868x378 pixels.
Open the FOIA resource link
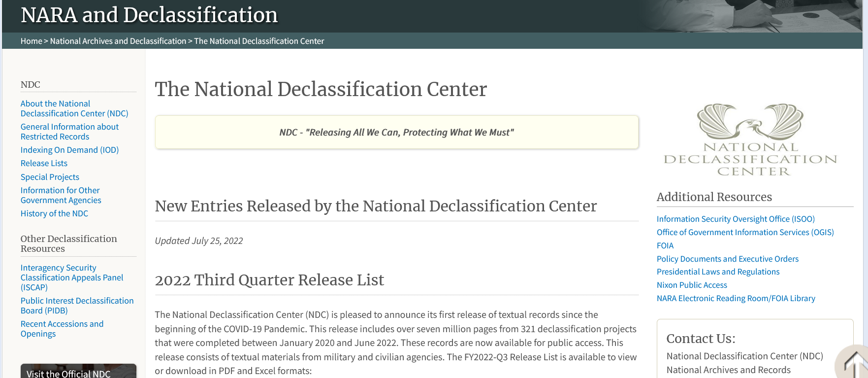(665, 245)
